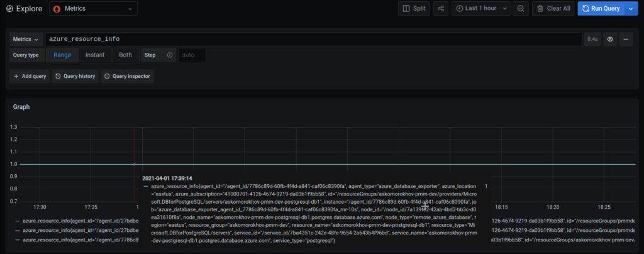Select the Instant query type
This screenshot has height=254, width=644.
(x=95, y=55)
